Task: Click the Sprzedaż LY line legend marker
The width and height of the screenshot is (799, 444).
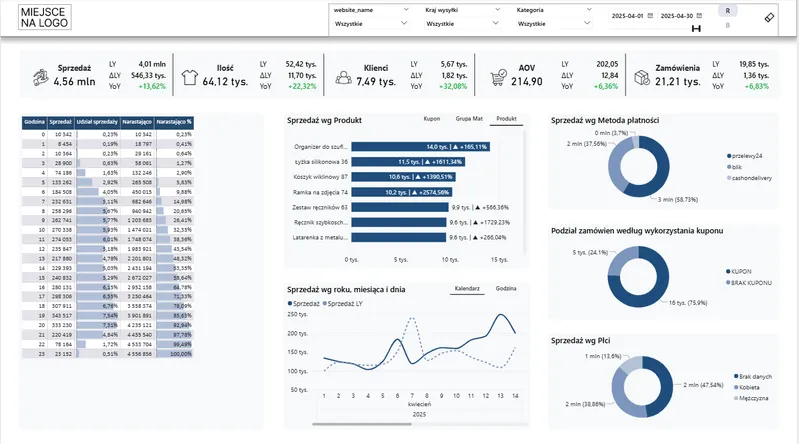Action: [x=325, y=303]
